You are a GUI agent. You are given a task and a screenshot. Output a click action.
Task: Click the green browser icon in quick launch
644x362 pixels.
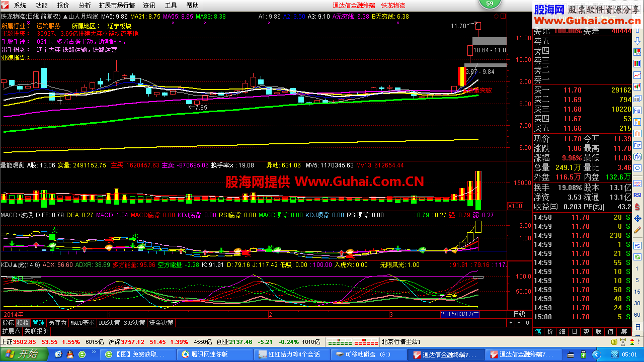[x=82, y=354]
